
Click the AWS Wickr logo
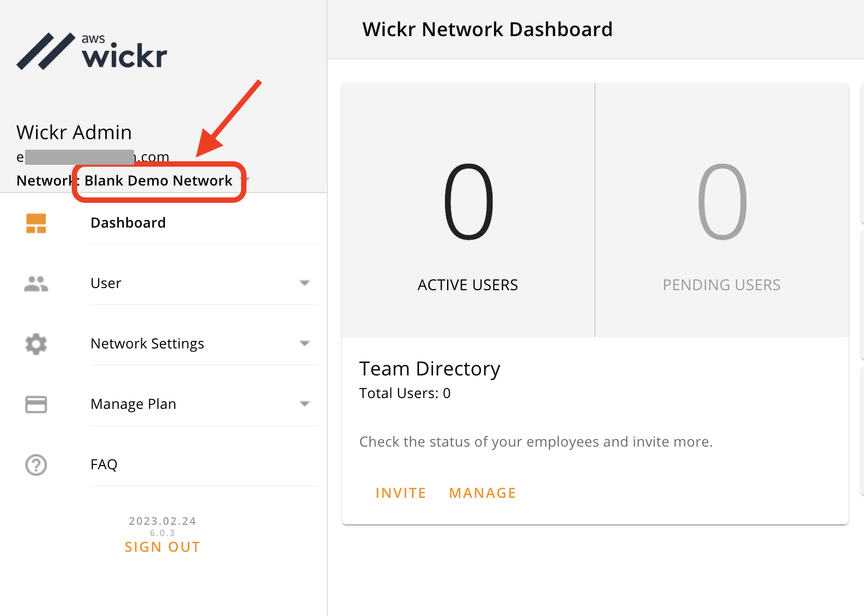tap(92, 52)
